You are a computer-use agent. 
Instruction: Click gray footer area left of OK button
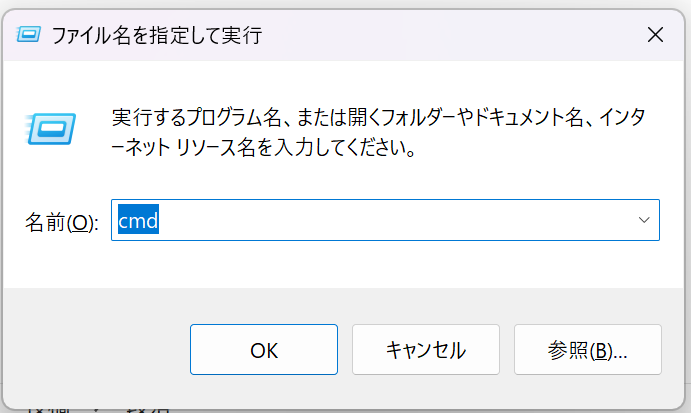[95, 350]
